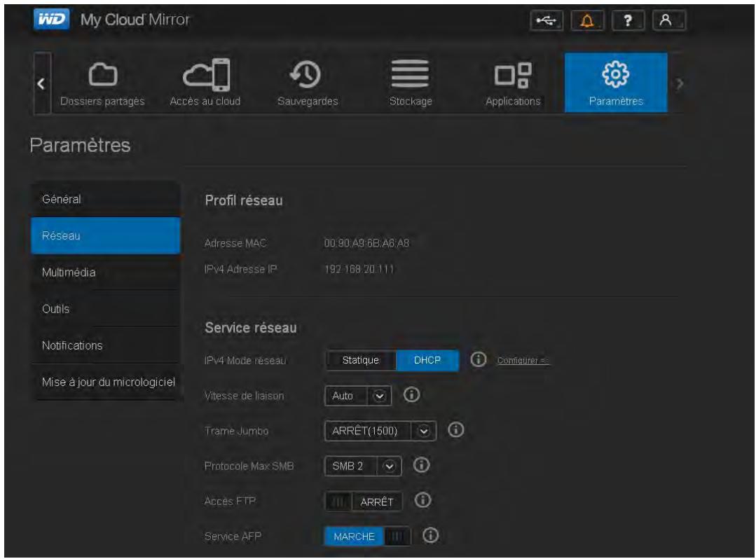Image resolution: width=756 pixels, height=559 pixels.
Task: Open the user account icon
Action: 668,21
